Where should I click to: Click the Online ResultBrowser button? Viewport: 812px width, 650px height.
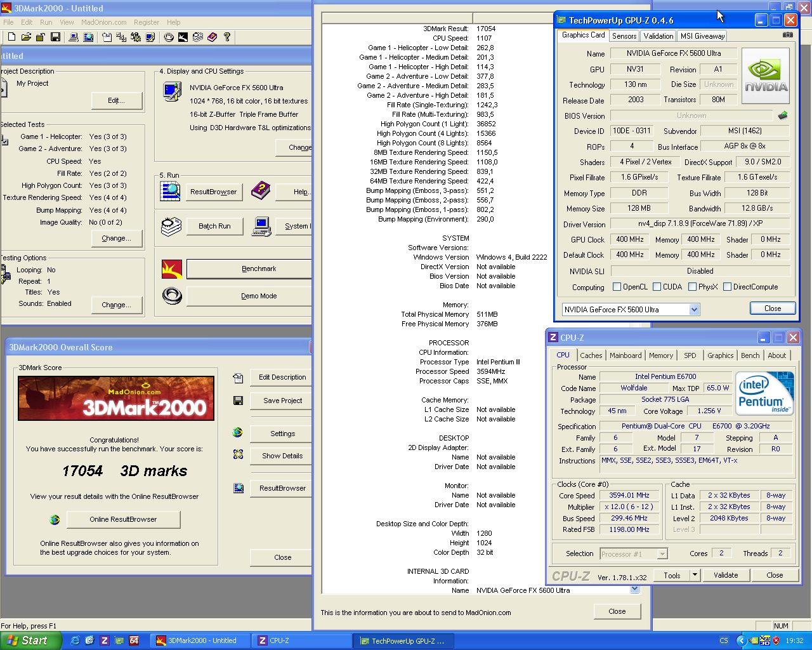(x=123, y=519)
